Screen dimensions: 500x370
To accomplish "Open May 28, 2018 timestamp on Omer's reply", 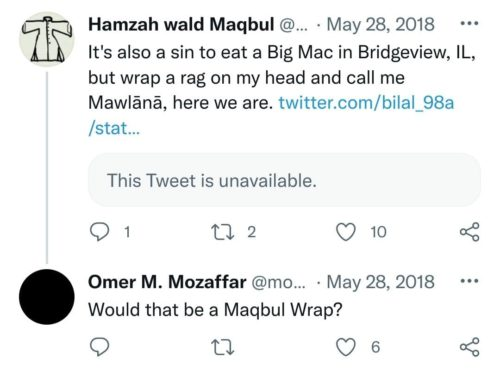I will [380, 282].
